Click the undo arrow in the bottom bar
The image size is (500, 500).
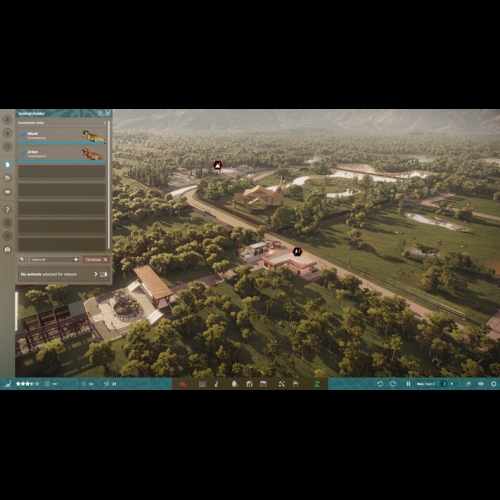(380, 384)
